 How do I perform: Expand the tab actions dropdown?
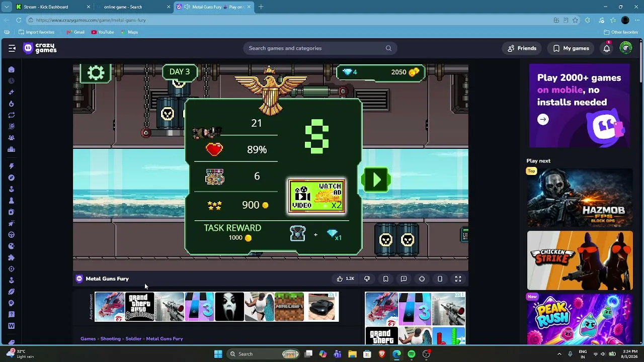point(7,7)
